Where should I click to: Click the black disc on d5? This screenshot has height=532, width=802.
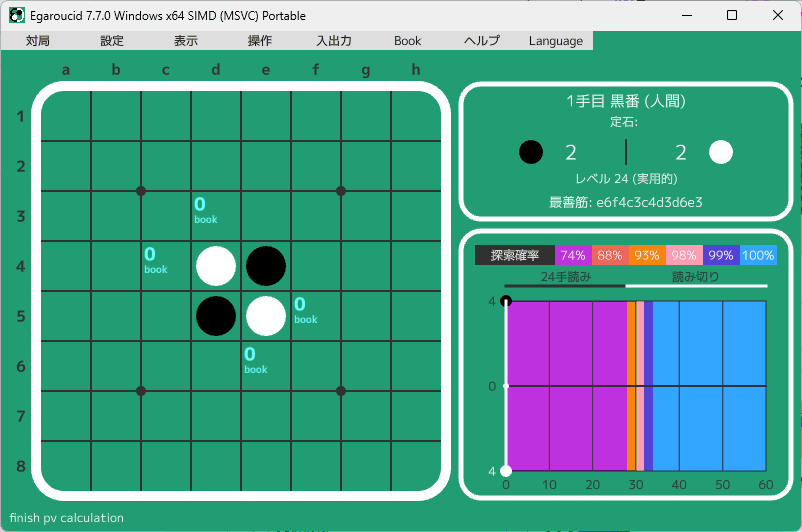tap(216, 315)
